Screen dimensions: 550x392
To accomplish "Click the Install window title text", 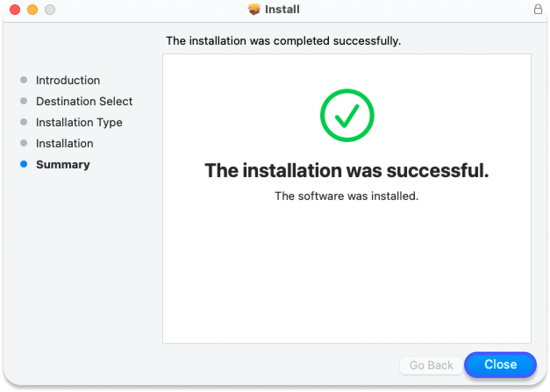I will click(x=282, y=9).
